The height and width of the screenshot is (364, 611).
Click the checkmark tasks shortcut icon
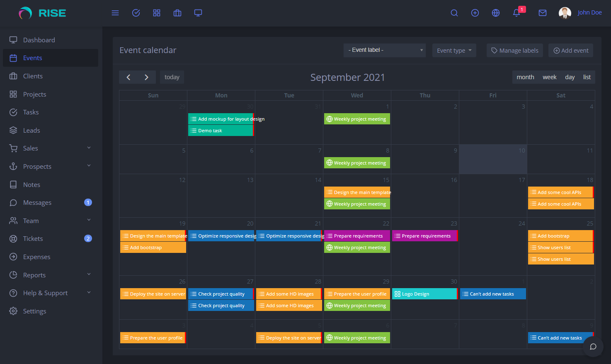pos(136,13)
